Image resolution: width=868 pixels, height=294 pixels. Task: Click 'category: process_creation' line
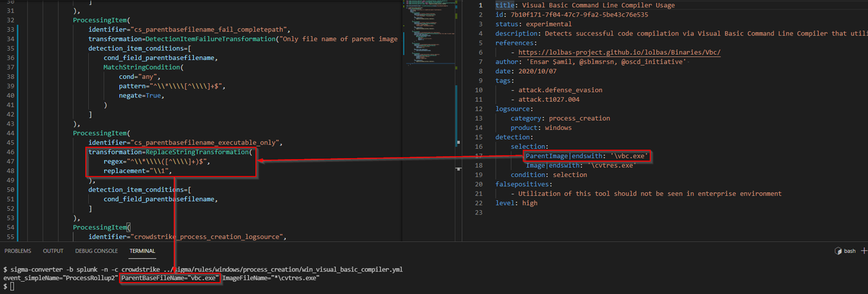(560, 118)
